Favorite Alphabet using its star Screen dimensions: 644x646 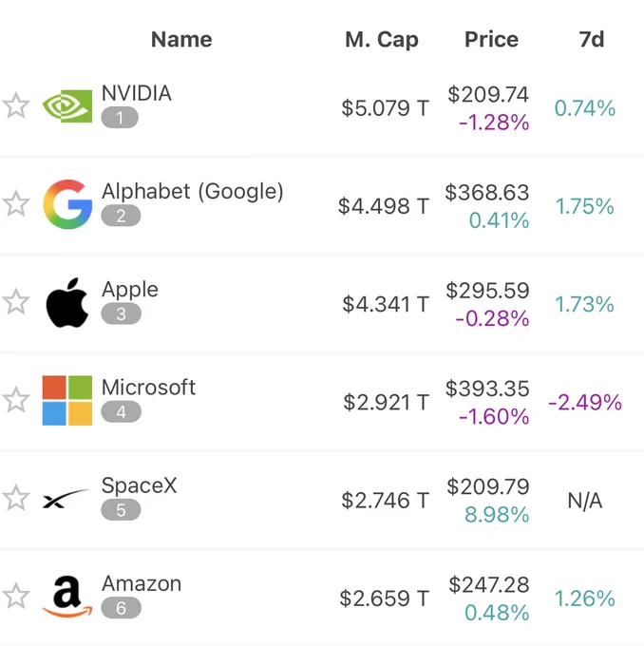(16, 204)
